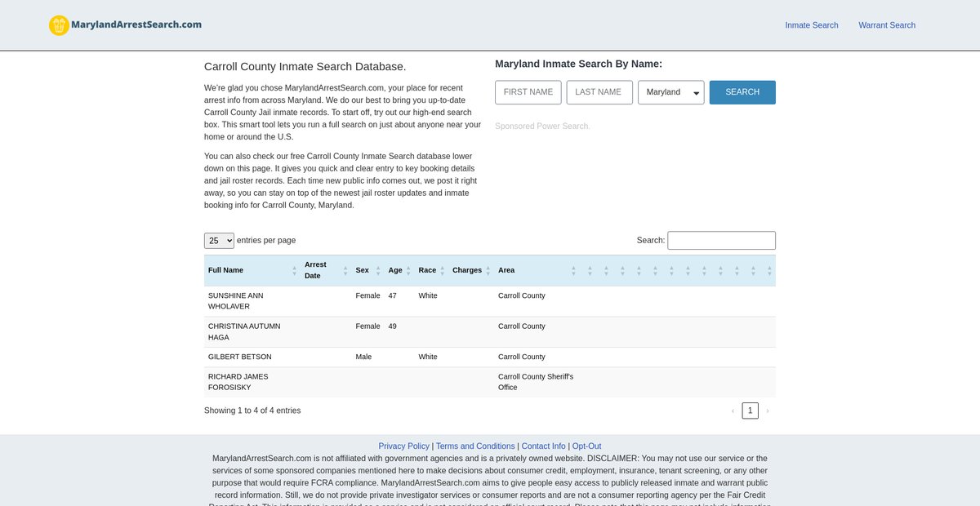Click the MarylandArrestSearch.com logo icon
This screenshot has height=506, width=980.
tap(59, 25)
